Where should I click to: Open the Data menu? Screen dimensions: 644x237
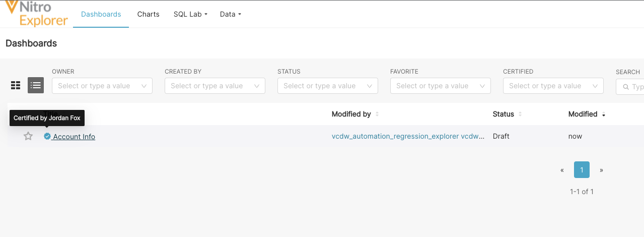[230, 14]
